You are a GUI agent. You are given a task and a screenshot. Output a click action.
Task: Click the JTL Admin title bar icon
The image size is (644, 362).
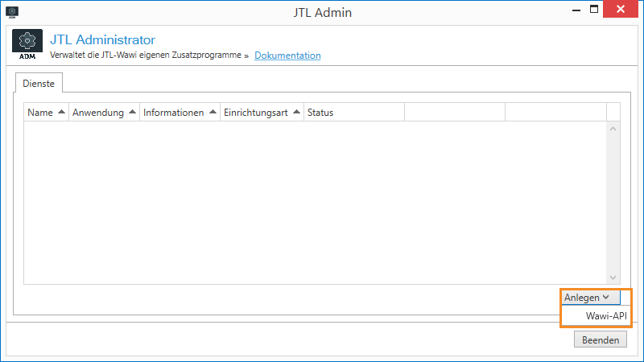[x=12, y=11]
